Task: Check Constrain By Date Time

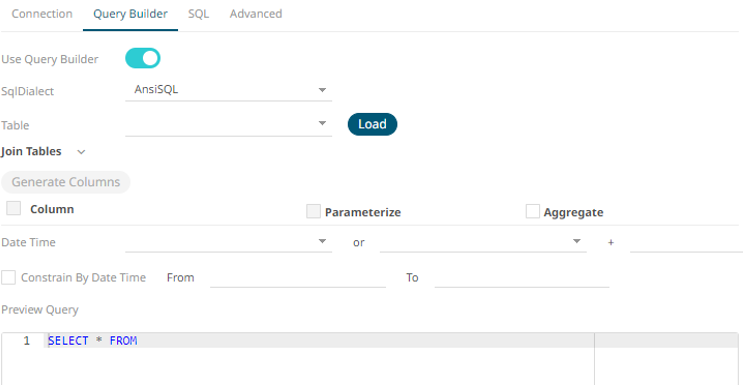Action: click(9, 278)
